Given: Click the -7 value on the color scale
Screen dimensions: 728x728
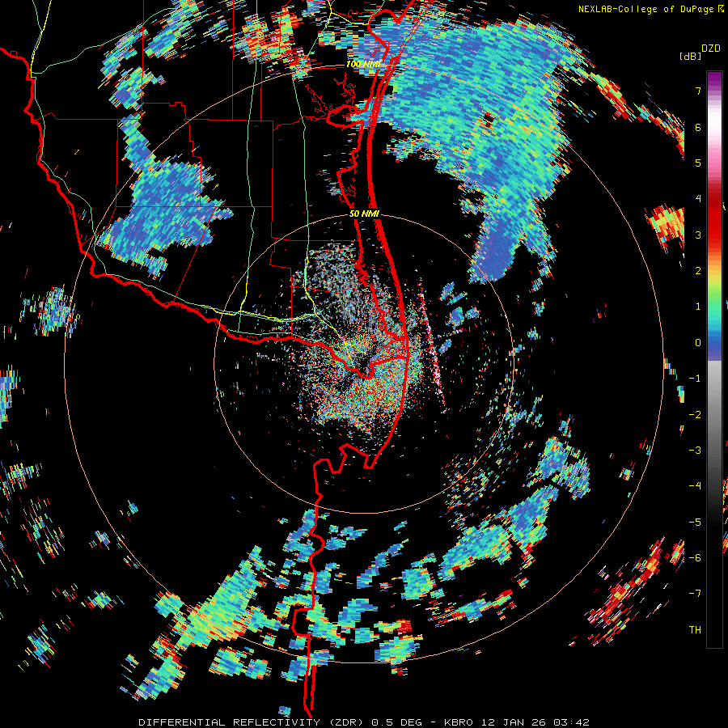Looking at the screenshot, I should [x=695, y=594].
